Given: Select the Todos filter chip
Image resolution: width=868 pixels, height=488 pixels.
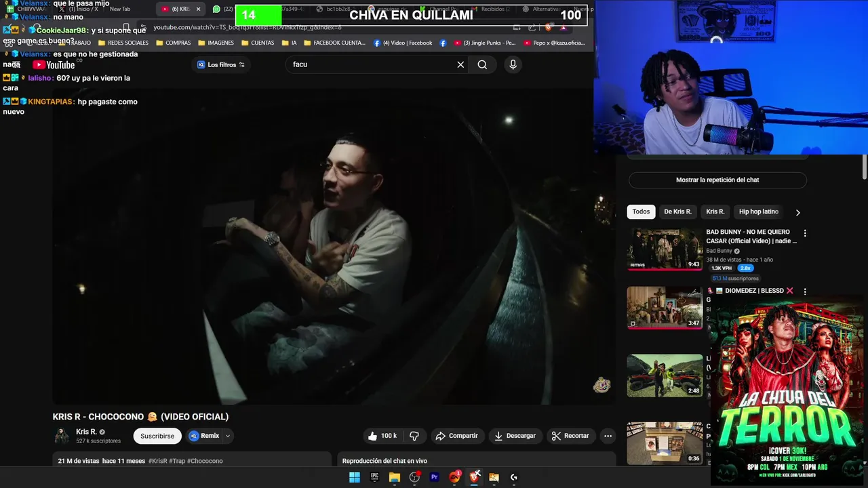Looking at the screenshot, I should 641,211.
